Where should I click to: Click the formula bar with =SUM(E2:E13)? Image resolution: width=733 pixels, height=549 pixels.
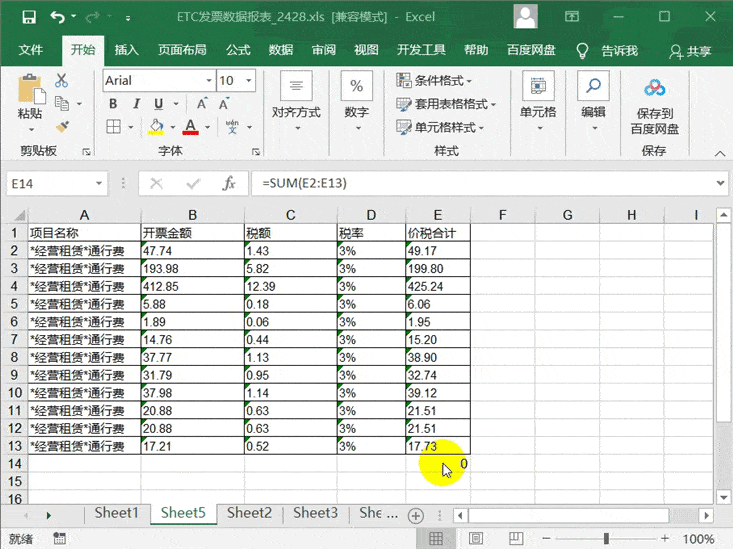tap(481, 183)
